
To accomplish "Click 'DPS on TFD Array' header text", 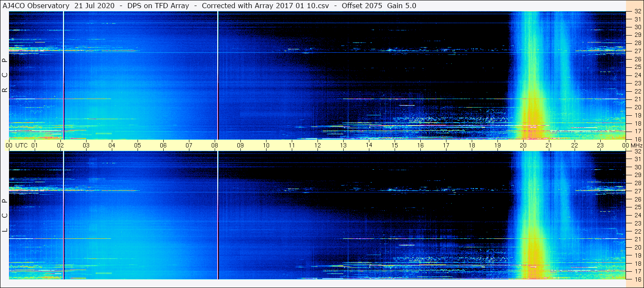I will [x=158, y=6].
